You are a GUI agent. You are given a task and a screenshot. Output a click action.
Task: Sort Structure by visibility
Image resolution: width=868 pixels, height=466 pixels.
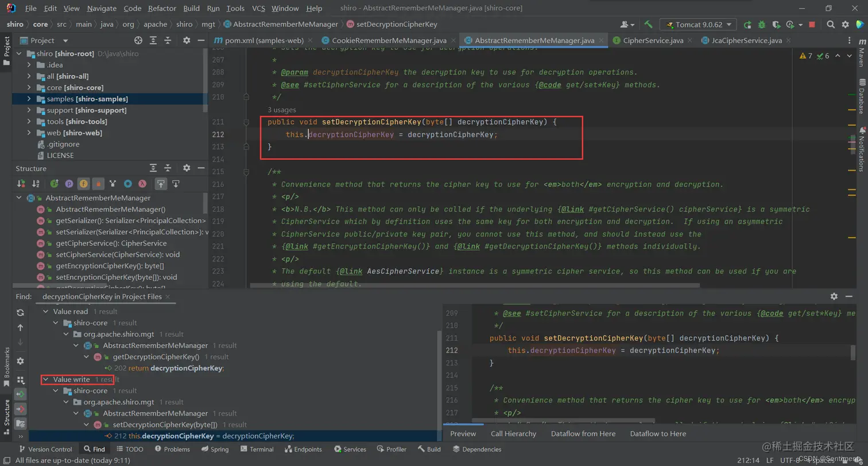(x=21, y=184)
